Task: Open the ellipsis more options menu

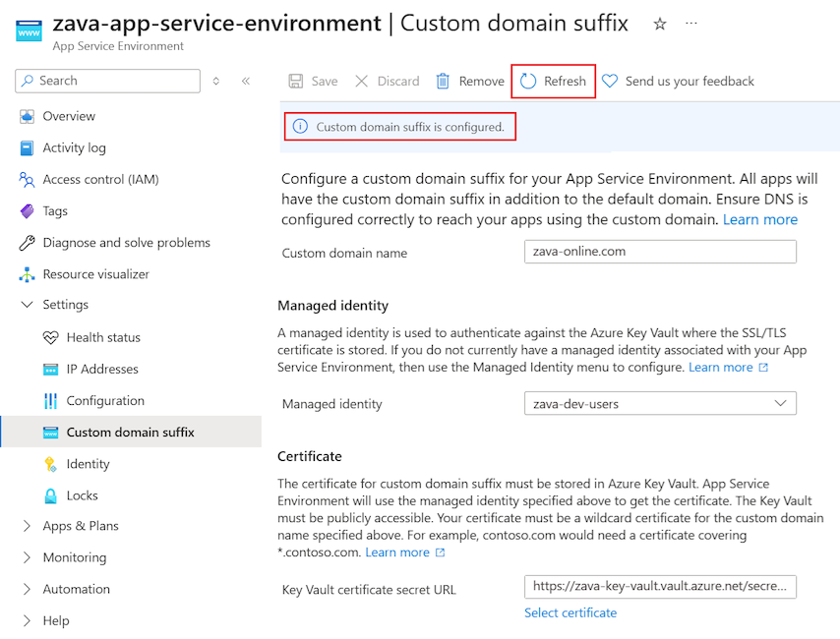Action: point(690,24)
